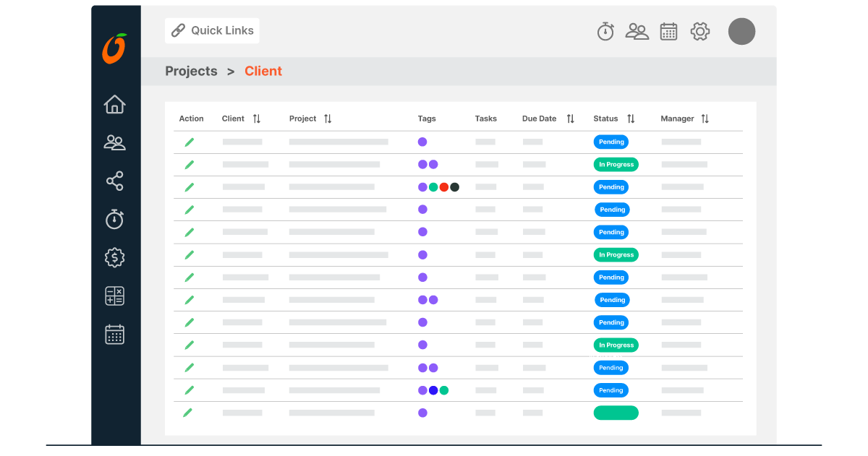Open the calculator icon in sidebar
The width and height of the screenshot is (868, 456).
tap(114, 296)
